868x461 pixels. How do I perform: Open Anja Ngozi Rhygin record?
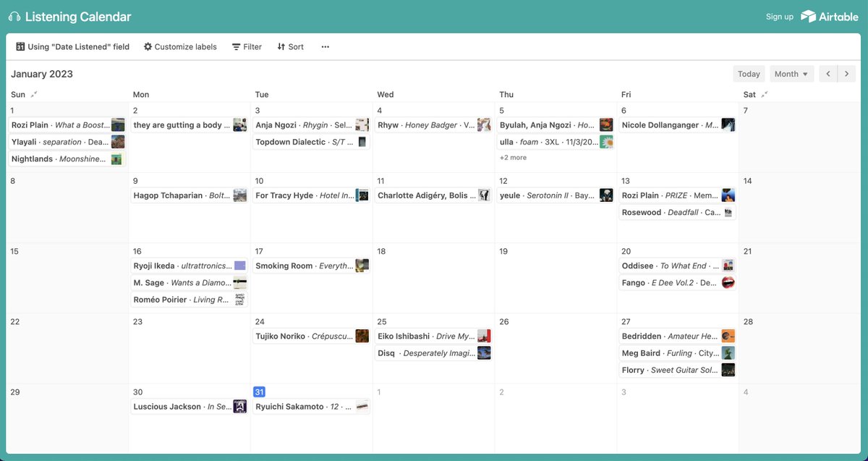coord(312,125)
